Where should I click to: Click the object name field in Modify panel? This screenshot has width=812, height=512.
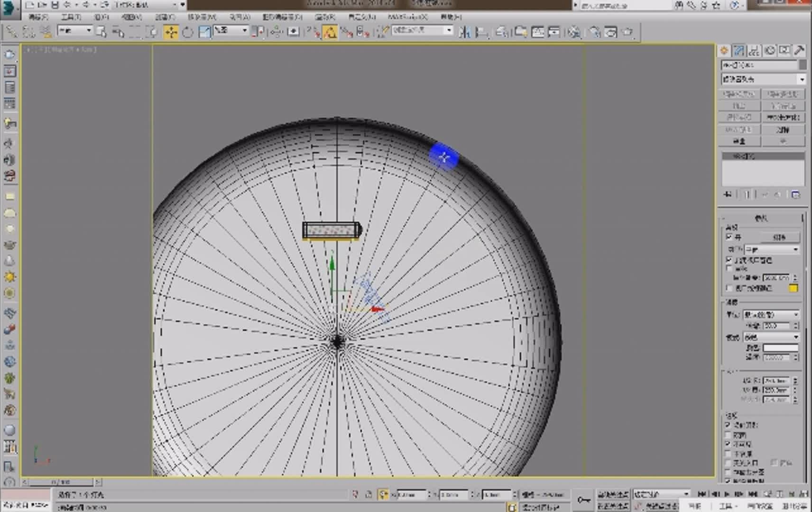click(x=759, y=64)
